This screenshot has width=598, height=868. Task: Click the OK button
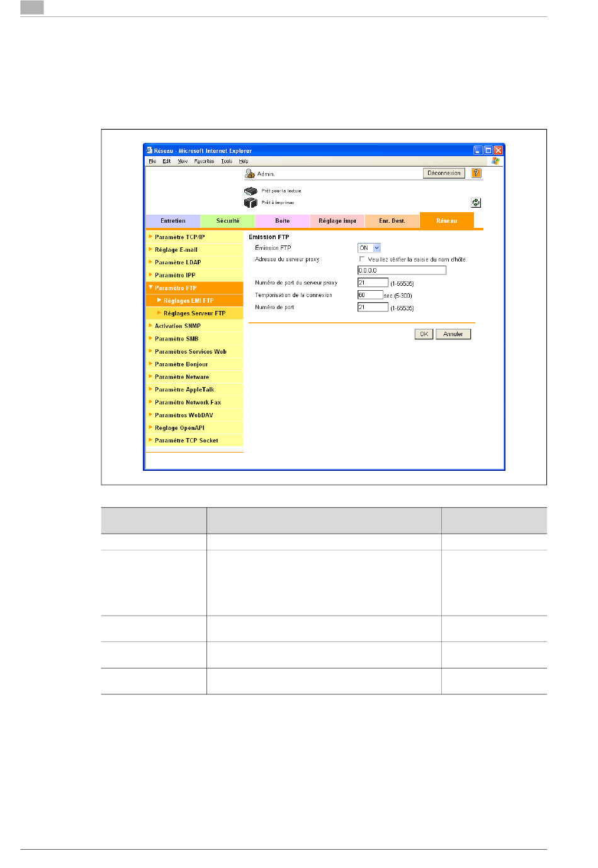[424, 334]
